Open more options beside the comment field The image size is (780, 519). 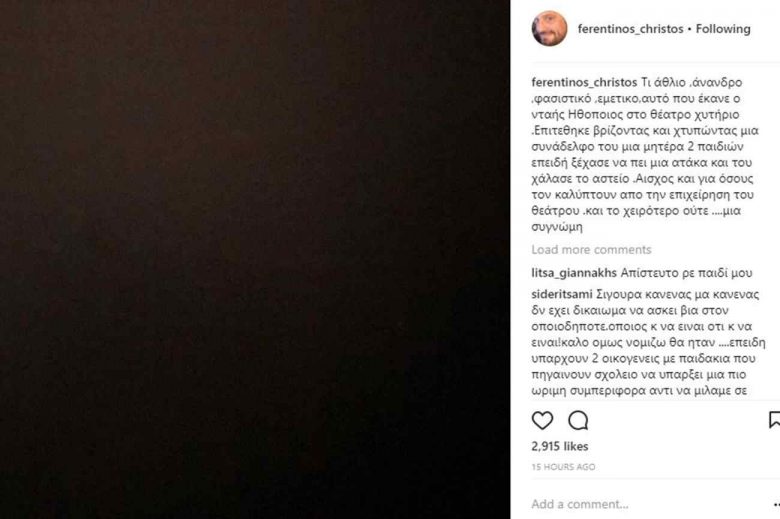(x=777, y=505)
